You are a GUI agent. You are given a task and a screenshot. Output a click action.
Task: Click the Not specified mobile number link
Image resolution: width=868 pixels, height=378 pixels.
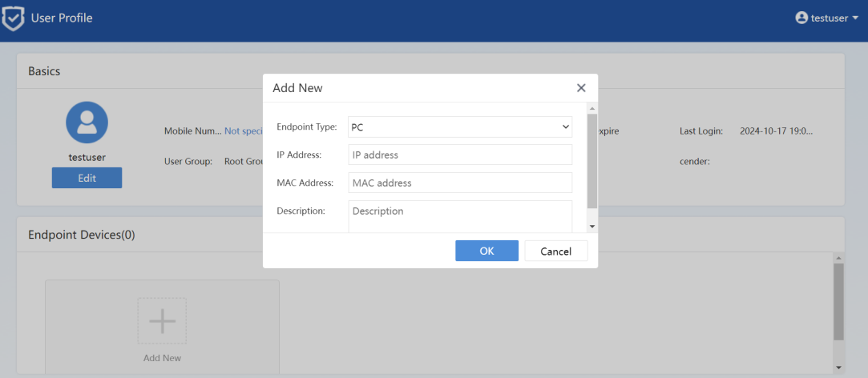pyautogui.click(x=244, y=131)
